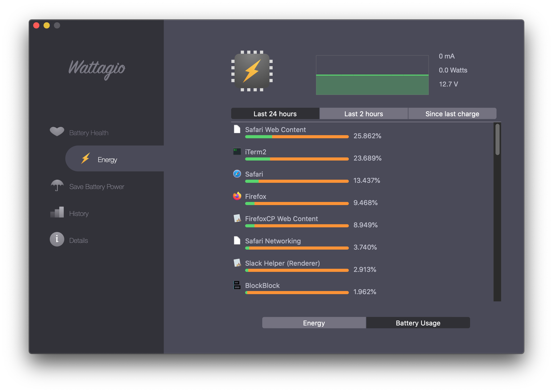553x392 pixels.
Task: Click the Battery Health heart icon
Action: tap(57, 132)
